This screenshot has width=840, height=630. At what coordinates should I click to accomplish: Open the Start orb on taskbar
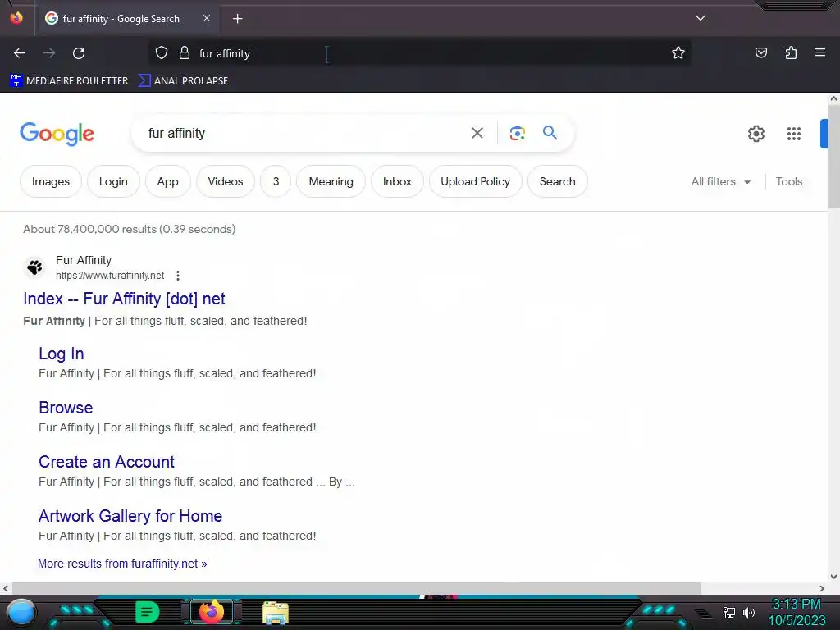point(21,612)
